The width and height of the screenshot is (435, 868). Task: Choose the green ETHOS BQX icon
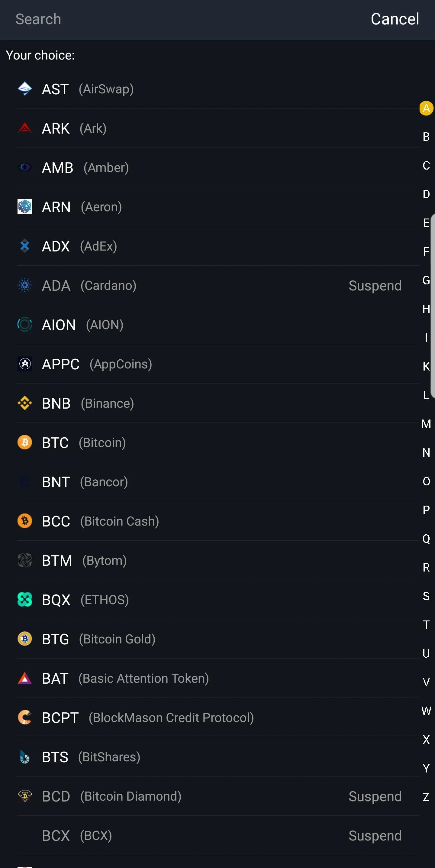pyautogui.click(x=24, y=600)
